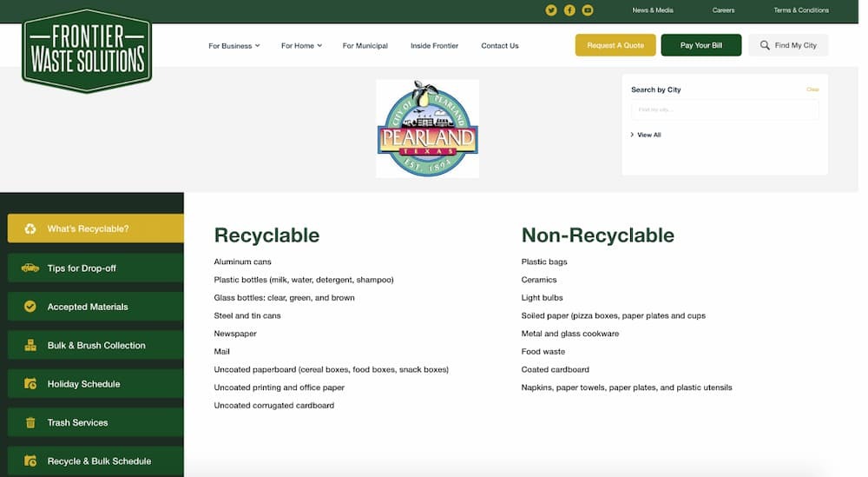This screenshot has height=477, width=868.
Task: Expand the For Home dropdown menu
Action: (x=301, y=45)
